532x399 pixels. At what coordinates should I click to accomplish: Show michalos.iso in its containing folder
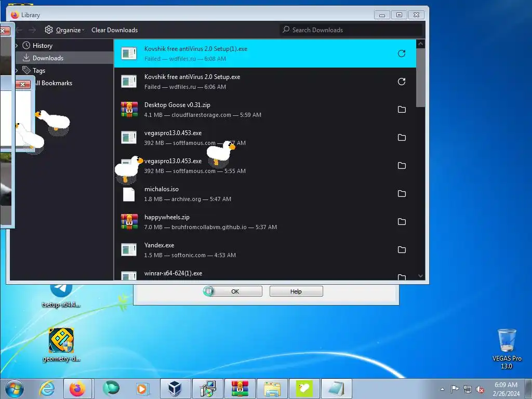402,193
